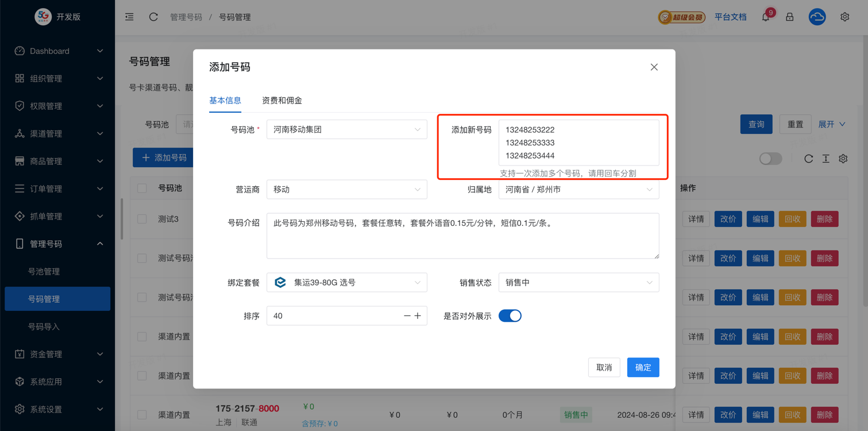This screenshot has height=431, width=868.
Task: Open the 归属地 dropdown
Action: point(578,190)
